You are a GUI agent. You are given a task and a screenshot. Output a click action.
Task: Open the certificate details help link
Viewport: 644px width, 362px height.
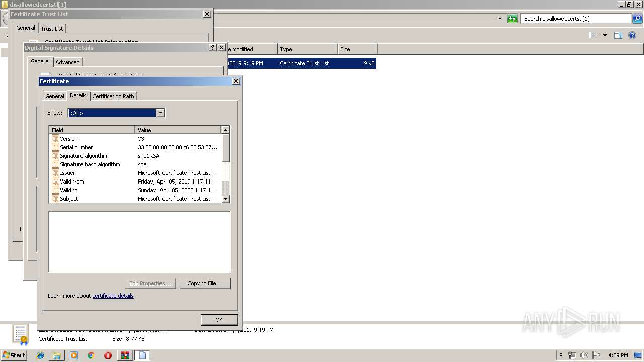tap(113, 296)
